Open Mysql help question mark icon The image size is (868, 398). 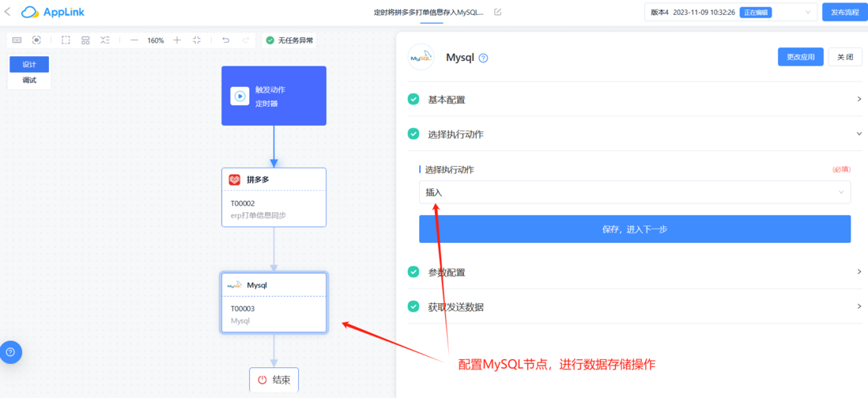point(483,59)
